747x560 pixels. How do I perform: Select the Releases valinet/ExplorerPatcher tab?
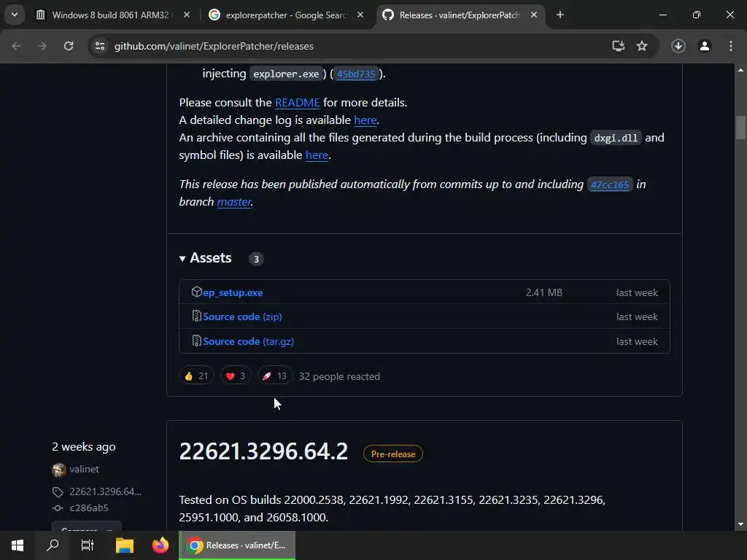pyautogui.click(x=459, y=15)
